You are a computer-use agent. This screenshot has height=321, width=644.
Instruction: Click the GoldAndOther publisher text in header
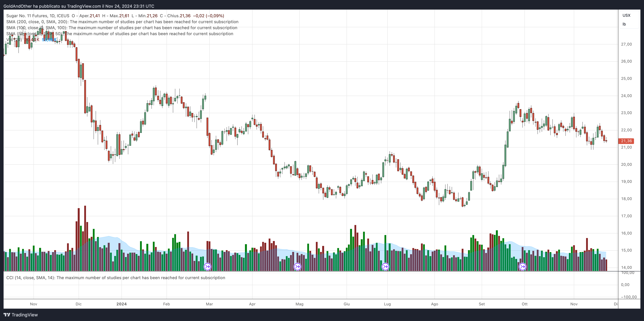coord(18,6)
